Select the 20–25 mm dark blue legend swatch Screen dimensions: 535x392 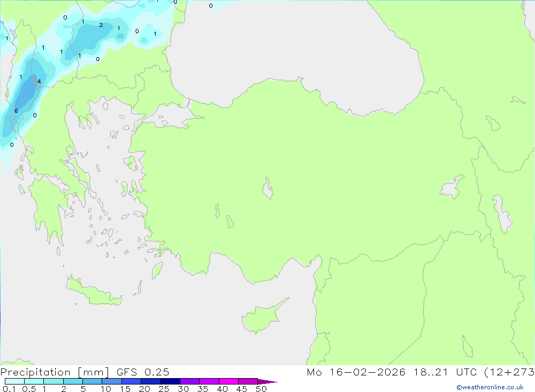click(x=150, y=381)
